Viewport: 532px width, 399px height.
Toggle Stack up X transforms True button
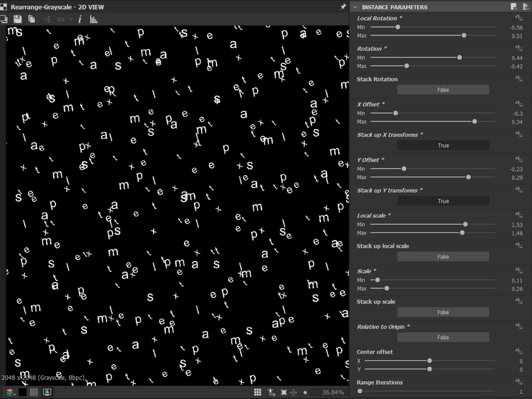pos(443,146)
